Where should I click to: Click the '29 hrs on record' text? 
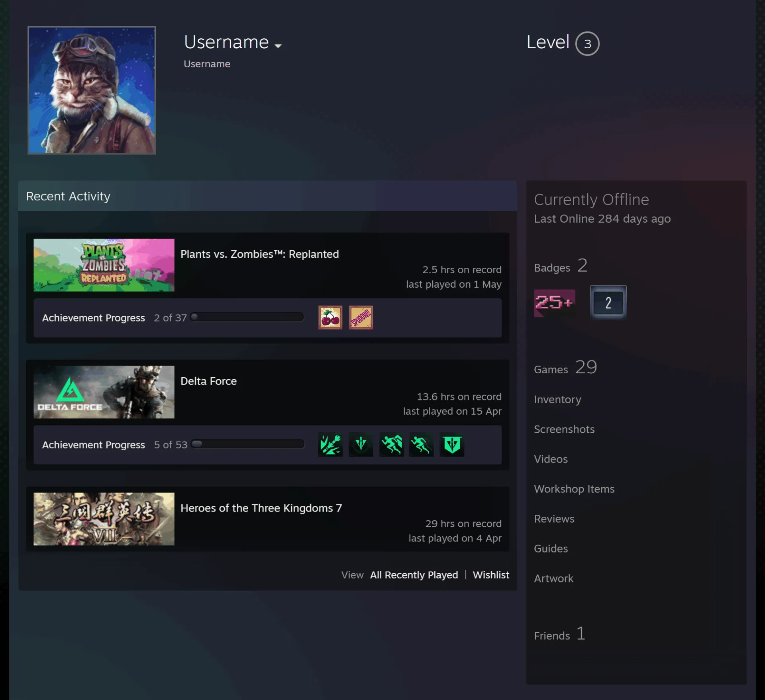click(463, 524)
